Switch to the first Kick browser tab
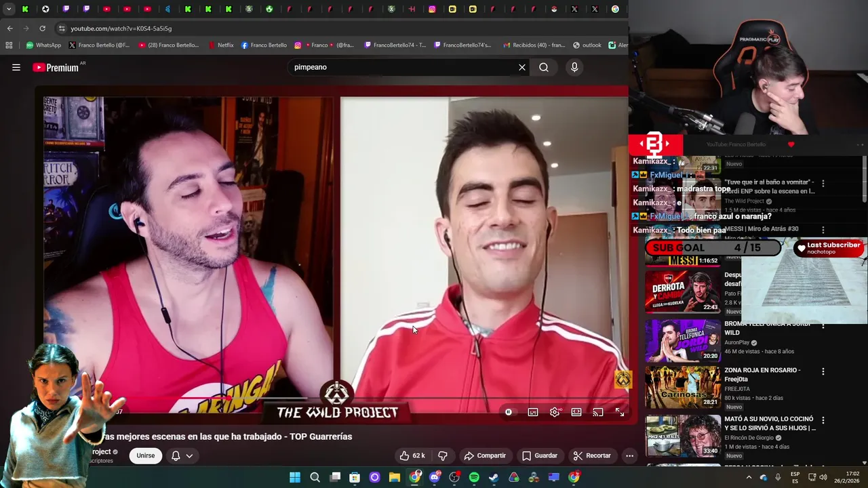This screenshot has height=488, width=868. [25, 9]
